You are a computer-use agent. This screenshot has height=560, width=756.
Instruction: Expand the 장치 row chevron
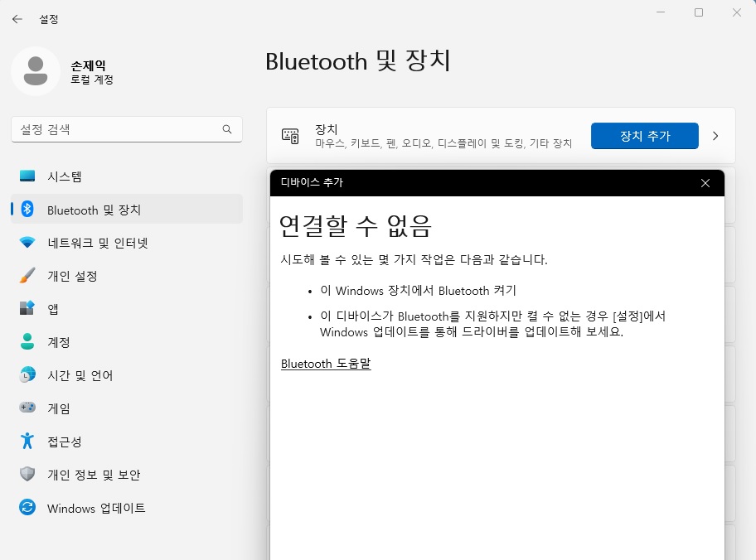715,136
